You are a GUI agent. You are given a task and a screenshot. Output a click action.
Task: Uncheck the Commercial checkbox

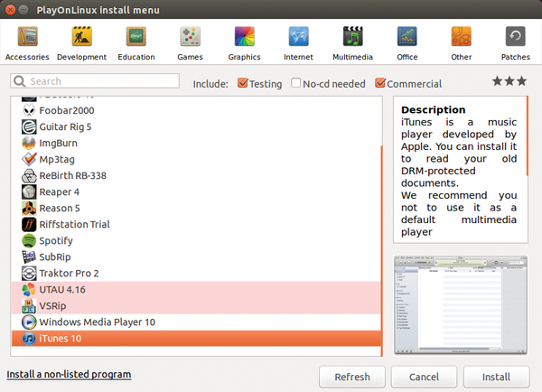(380, 83)
